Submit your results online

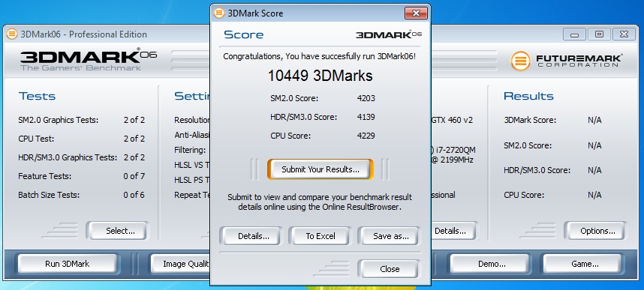pos(320,169)
